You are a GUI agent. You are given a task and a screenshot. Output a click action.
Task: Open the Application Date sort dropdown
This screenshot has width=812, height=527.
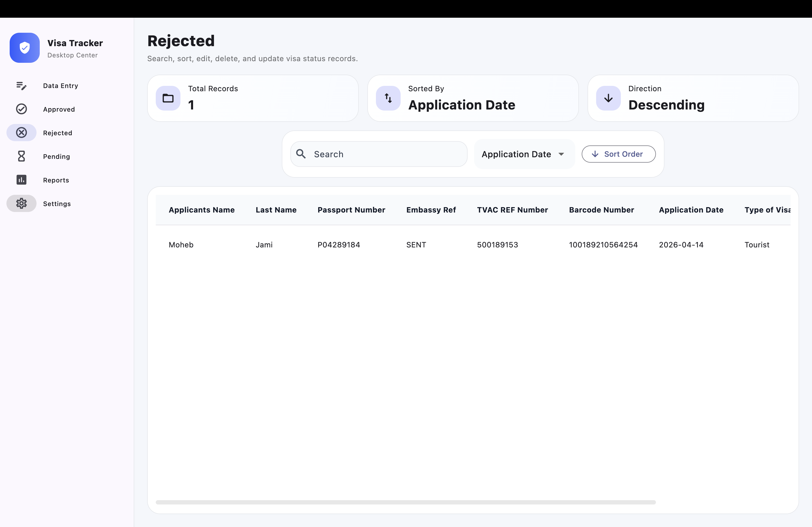524,154
